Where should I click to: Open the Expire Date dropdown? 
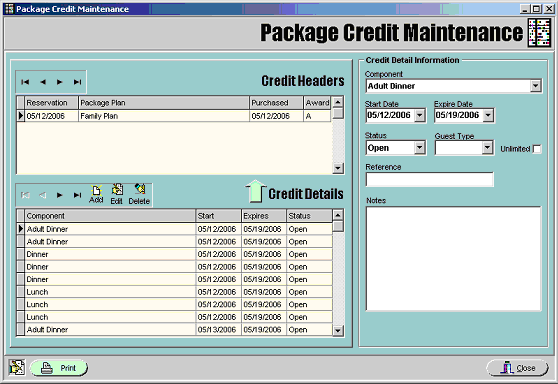click(488, 115)
